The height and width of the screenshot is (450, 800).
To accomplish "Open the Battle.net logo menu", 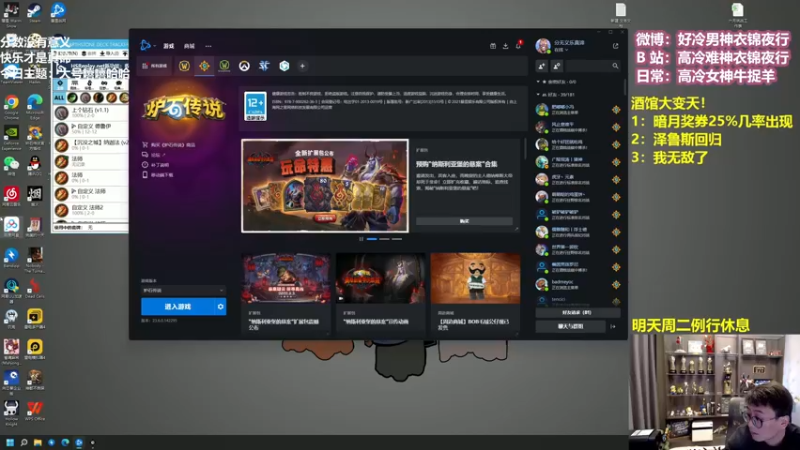I will point(147,45).
